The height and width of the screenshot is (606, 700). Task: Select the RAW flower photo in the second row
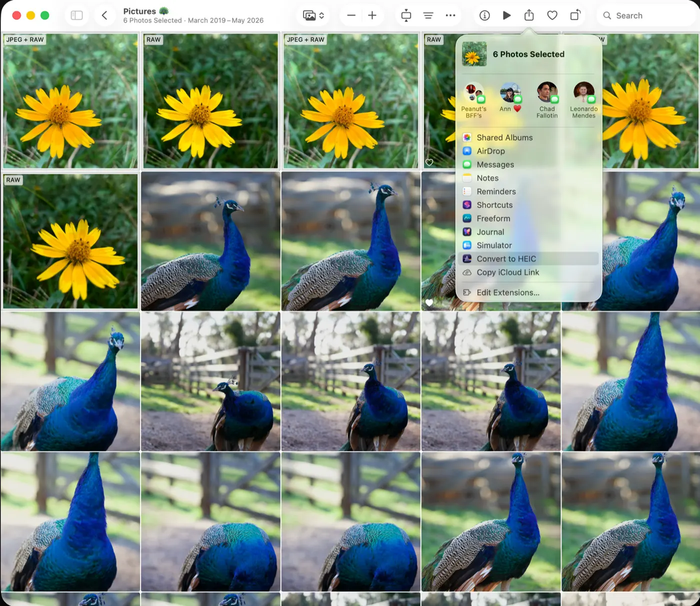click(x=70, y=241)
